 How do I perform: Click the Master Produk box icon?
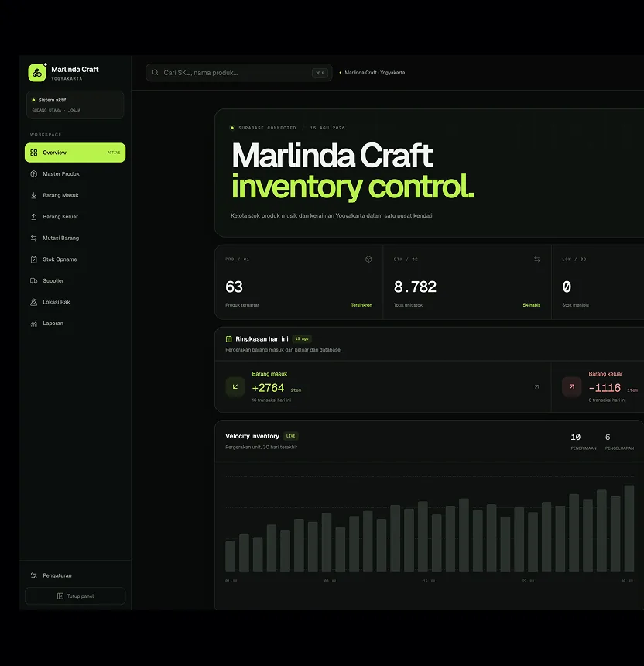34,173
